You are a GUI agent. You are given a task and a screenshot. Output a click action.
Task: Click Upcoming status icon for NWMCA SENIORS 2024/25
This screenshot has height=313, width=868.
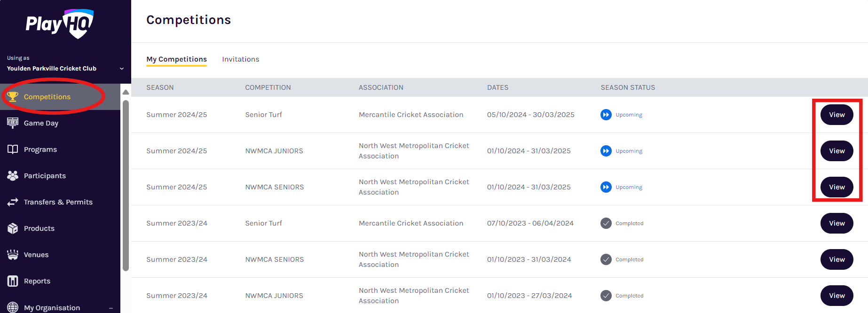606,187
